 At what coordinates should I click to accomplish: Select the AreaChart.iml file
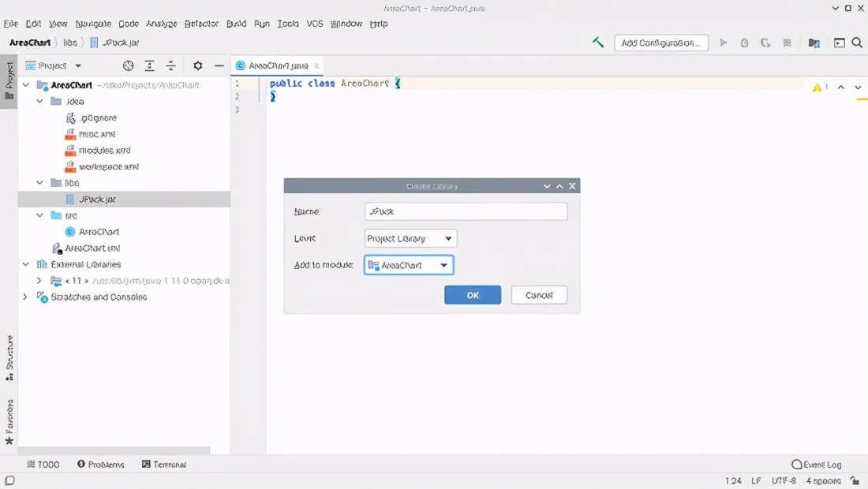click(92, 248)
